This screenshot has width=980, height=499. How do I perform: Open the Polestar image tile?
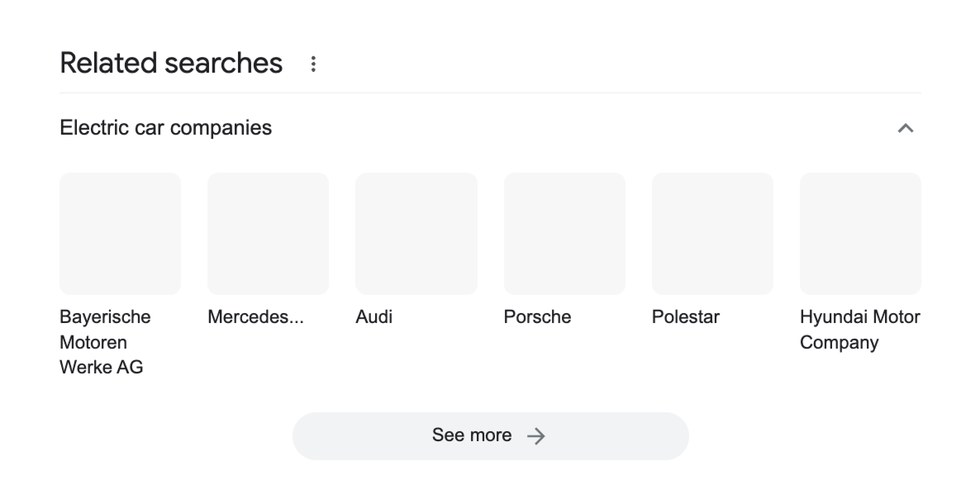pyautogui.click(x=712, y=233)
